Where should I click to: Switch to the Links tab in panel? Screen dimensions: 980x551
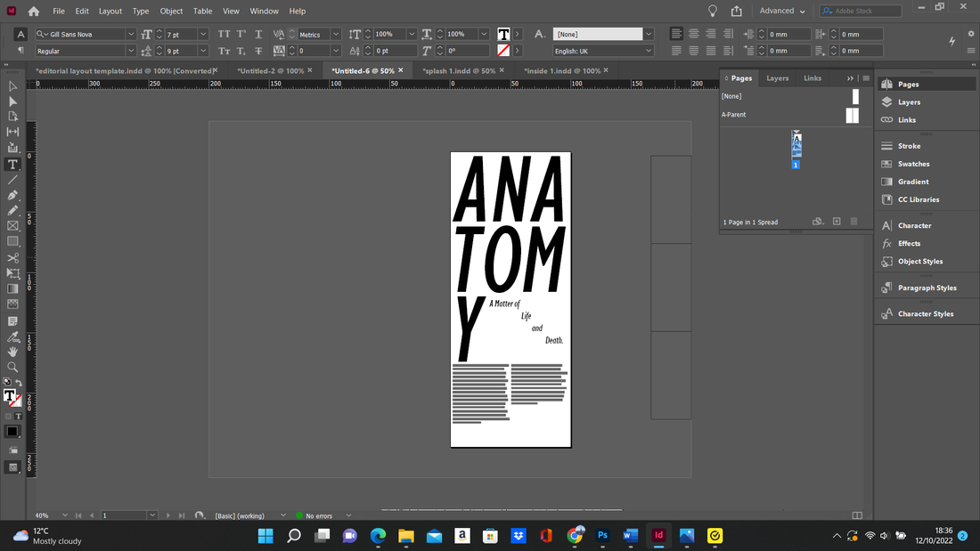click(x=813, y=78)
